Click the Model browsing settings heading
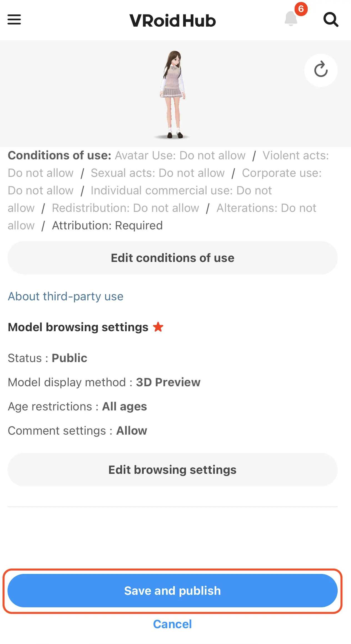This screenshot has height=644, width=351. (x=78, y=327)
